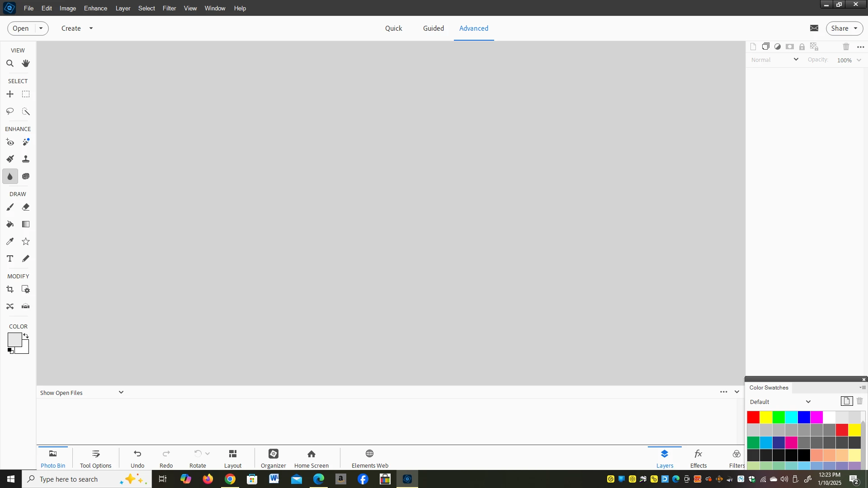This screenshot has width=868, height=488.
Task: Pick the Paint Bucket tool
Action: pyautogui.click(x=10, y=225)
